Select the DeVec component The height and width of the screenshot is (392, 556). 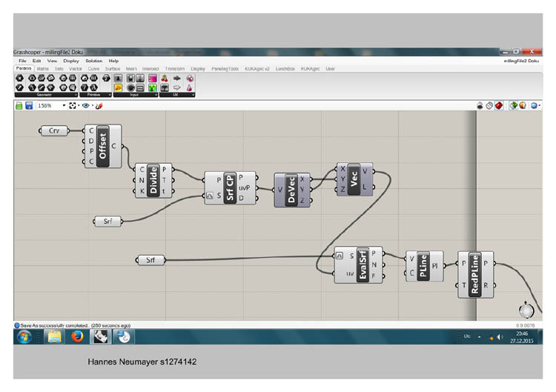pos(291,190)
